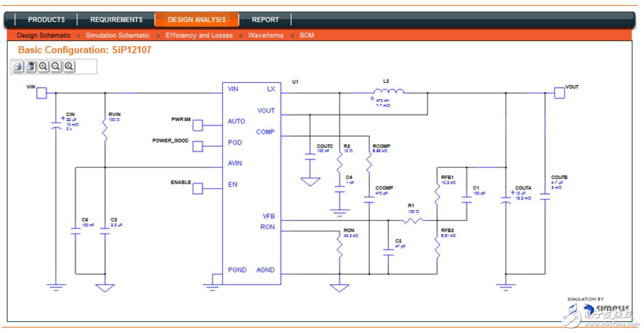Select the L2 inductor symbol
This screenshot has height=333, width=644.
(388, 92)
